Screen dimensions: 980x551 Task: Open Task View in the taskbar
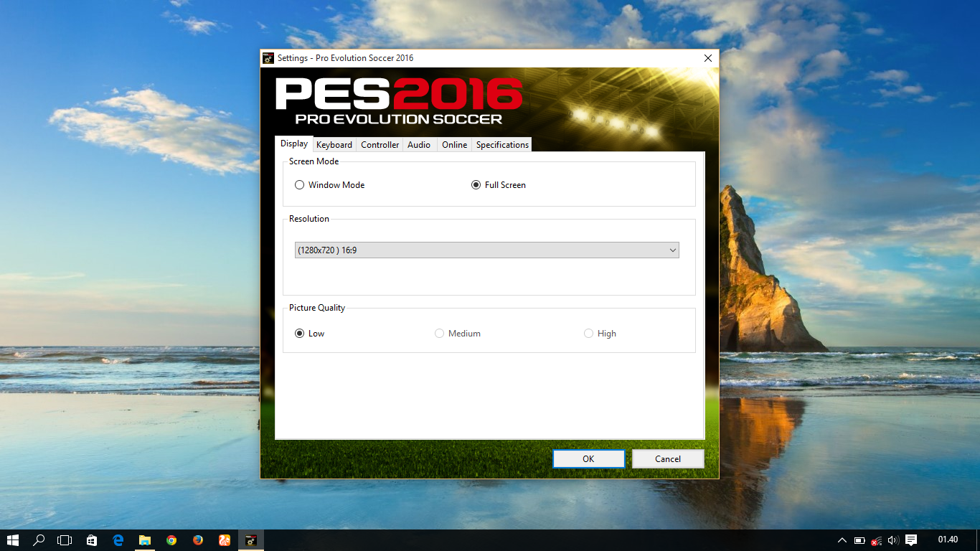65,540
